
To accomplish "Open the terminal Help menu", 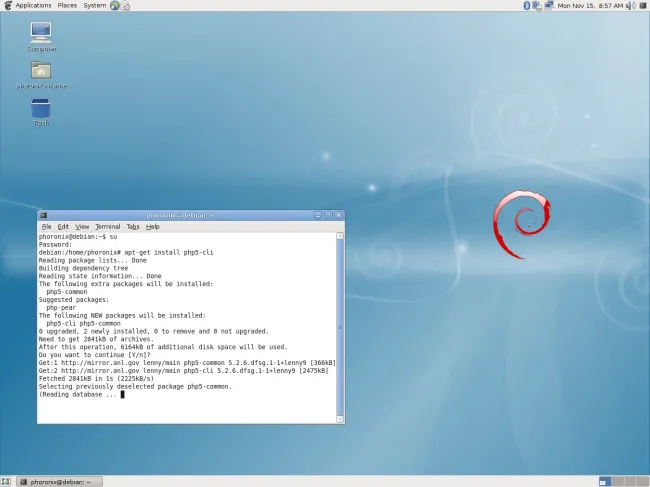I will tap(152, 227).
